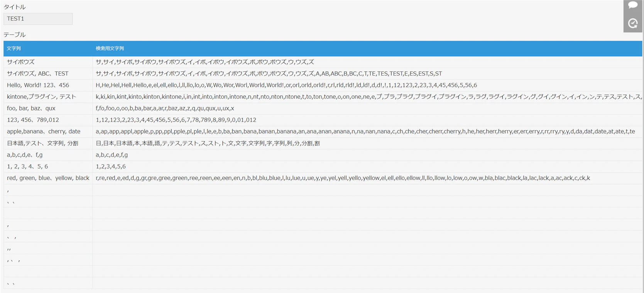Click the タイトル field label

[x=15, y=7]
